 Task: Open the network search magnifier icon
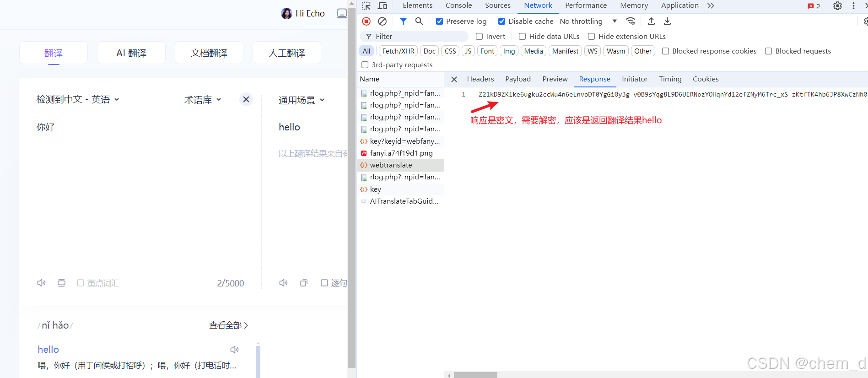click(419, 21)
